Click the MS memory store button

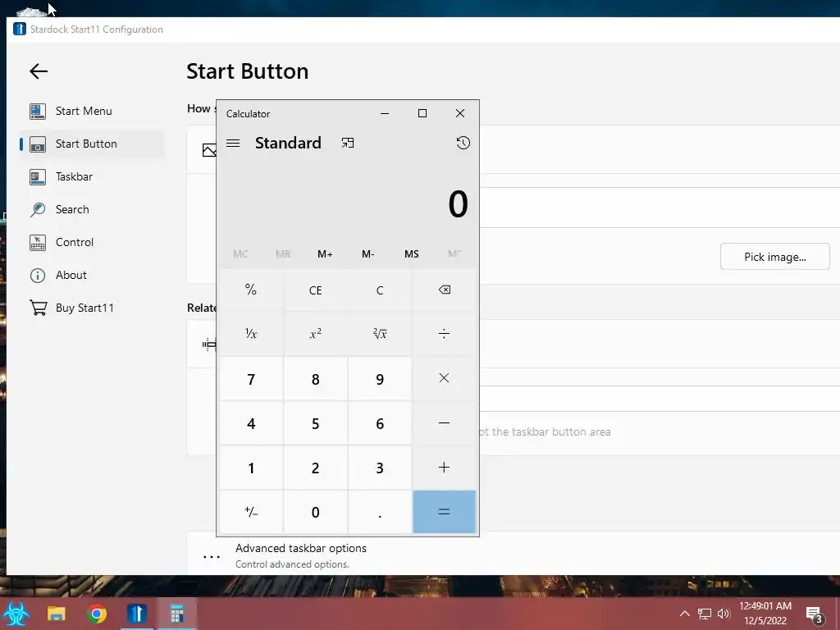click(x=412, y=254)
